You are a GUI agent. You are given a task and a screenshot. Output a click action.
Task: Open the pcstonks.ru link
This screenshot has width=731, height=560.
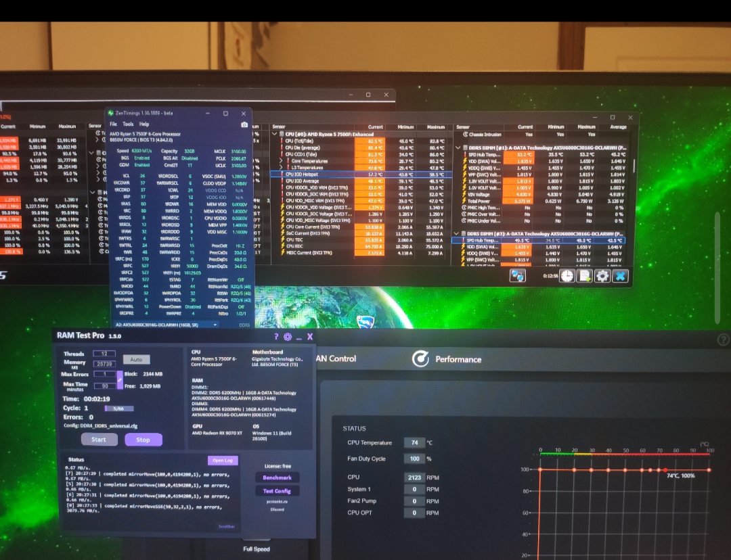(x=277, y=502)
